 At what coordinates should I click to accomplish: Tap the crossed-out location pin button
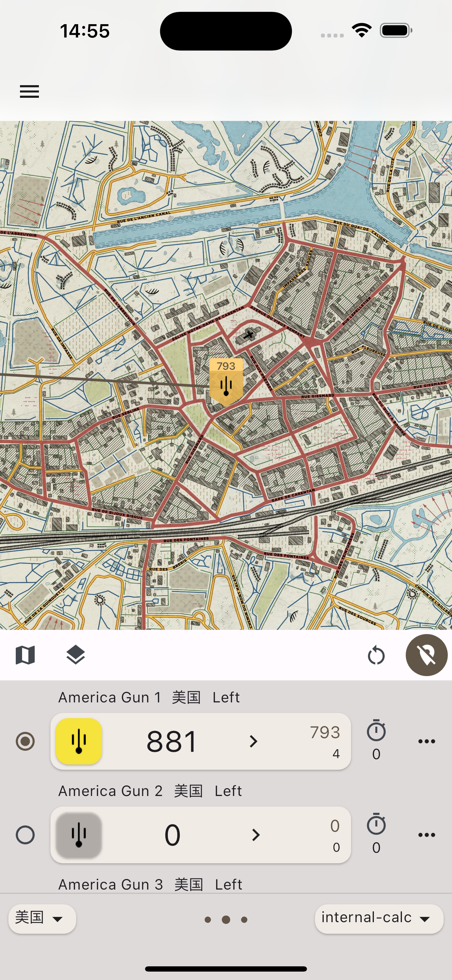(426, 655)
